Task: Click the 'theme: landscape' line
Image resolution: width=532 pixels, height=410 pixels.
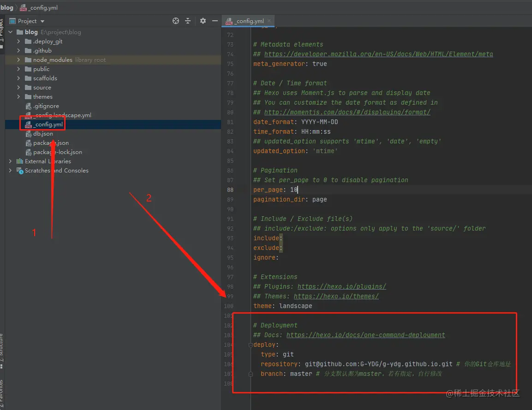Action: click(x=283, y=306)
